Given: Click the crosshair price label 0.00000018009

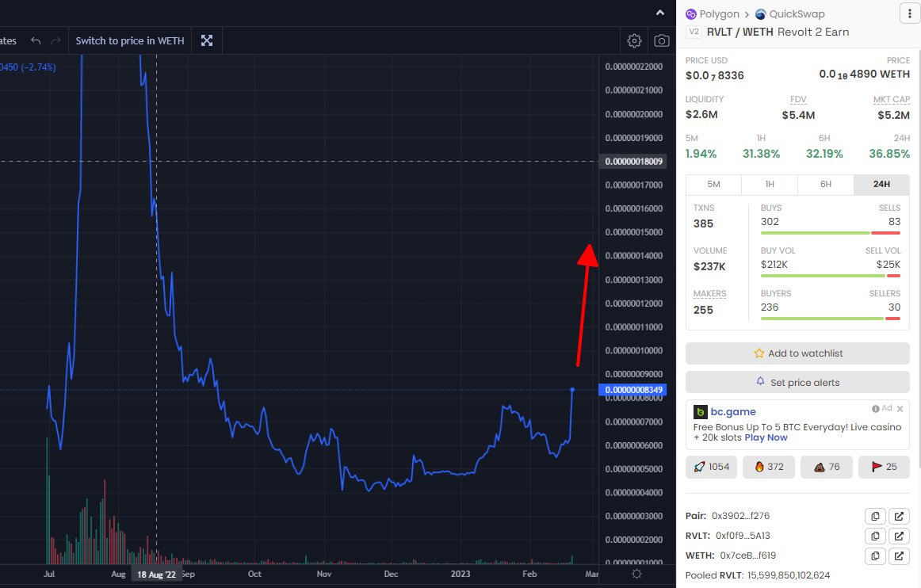Looking at the screenshot, I should [x=632, y=162].
